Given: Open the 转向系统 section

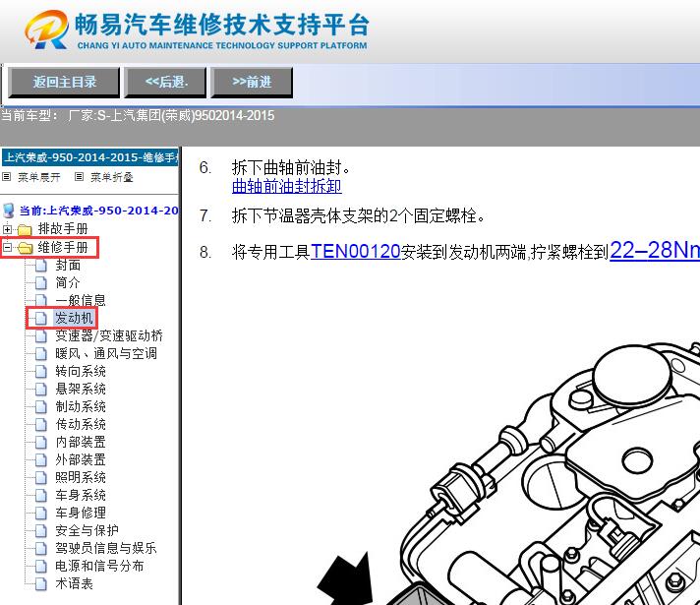Looking at the screenshot, I should tap(81, 371).
